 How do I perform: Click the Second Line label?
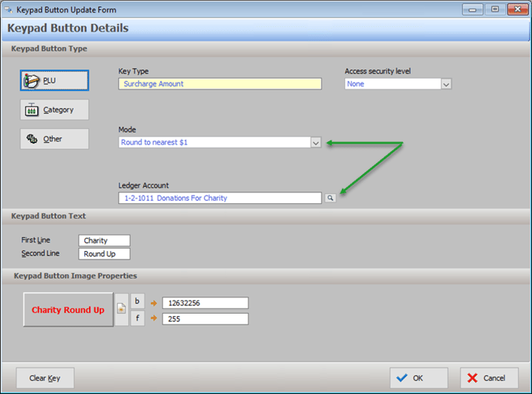pos(40,253)
